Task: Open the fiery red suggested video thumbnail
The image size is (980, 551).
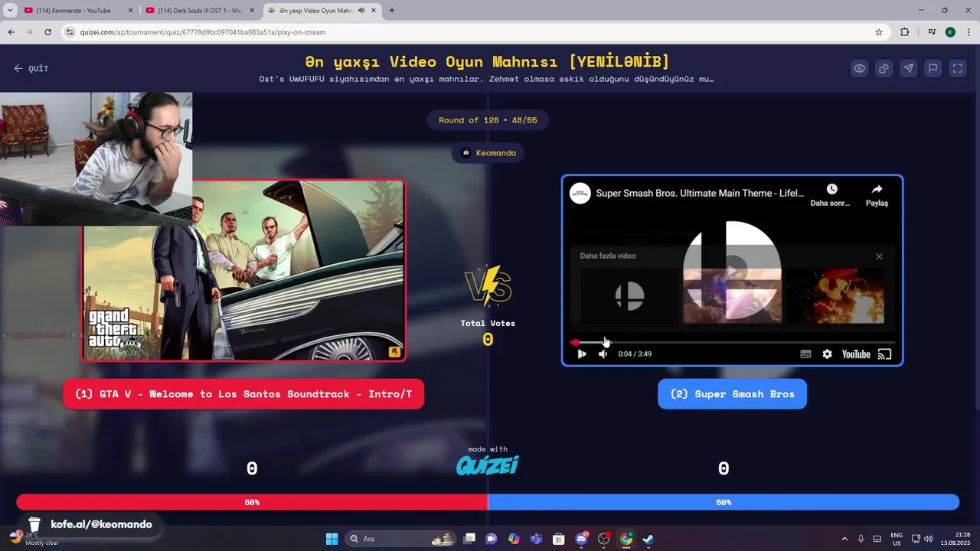Action: [835, 295]
